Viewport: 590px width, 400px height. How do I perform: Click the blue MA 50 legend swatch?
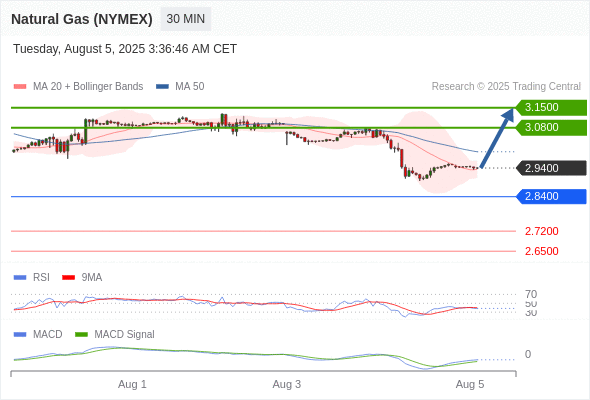[x=162, y=87]
